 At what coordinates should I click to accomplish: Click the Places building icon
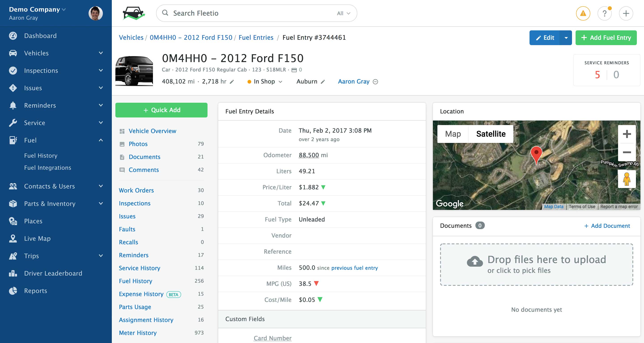point(13,221)
